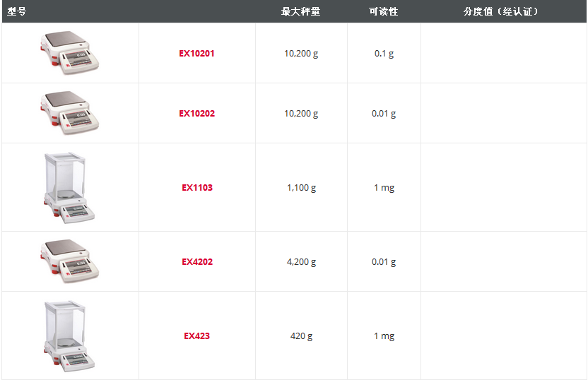This screenshot has height=380, width=588.
Task: Open the EX1103 model link
Action: pos(196,188)
